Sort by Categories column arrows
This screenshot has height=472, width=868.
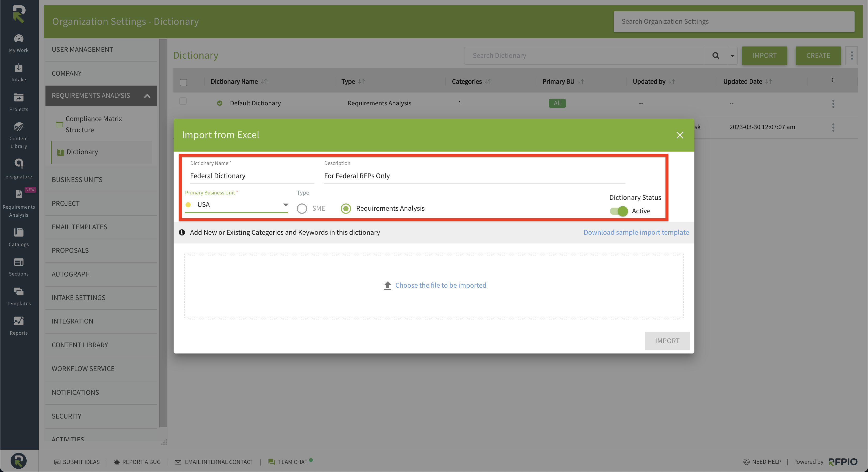click(488, 82)
